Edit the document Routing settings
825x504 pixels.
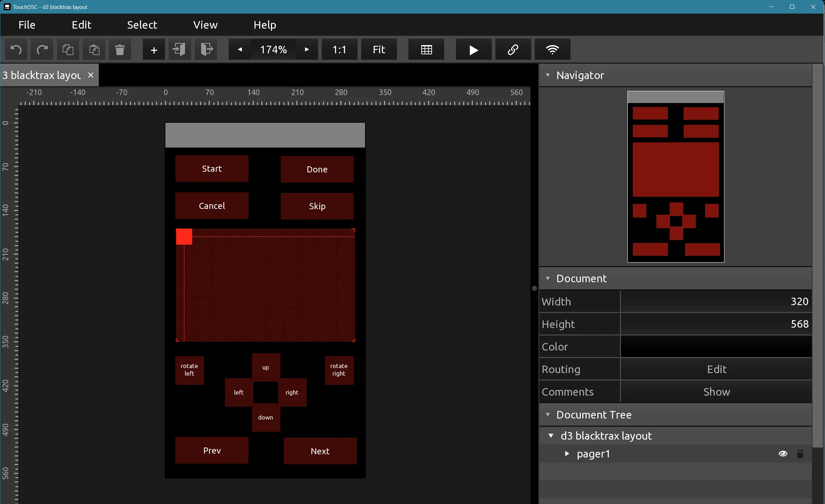click(716, 369)
